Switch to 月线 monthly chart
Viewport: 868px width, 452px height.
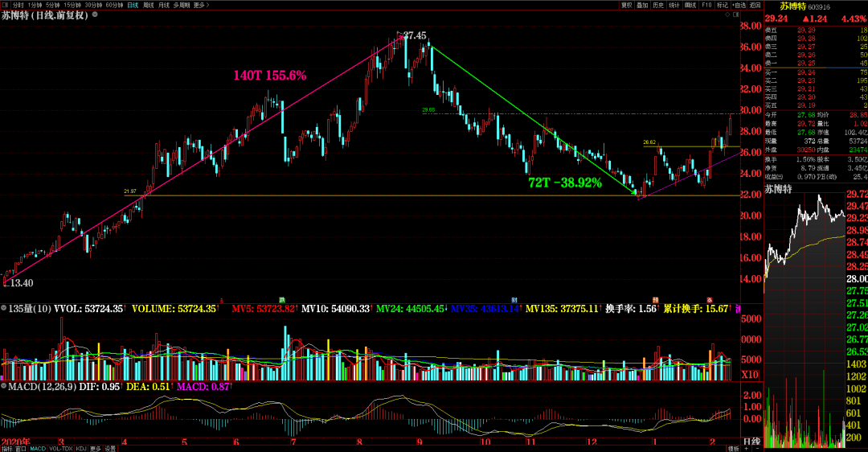tap(164, 5)
